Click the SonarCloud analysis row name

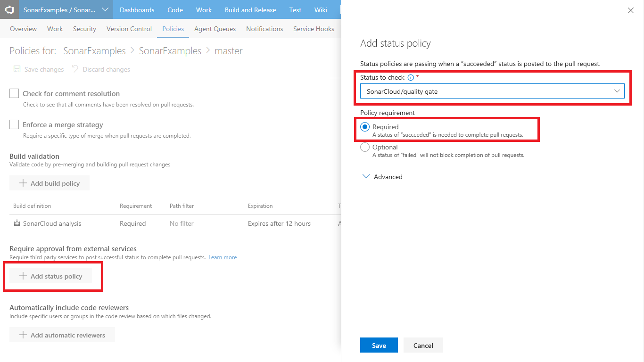tap(52, 223)
